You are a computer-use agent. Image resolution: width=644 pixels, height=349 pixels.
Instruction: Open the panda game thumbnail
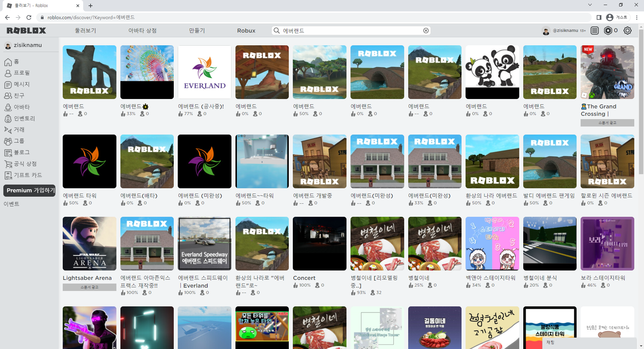(492, 72)
